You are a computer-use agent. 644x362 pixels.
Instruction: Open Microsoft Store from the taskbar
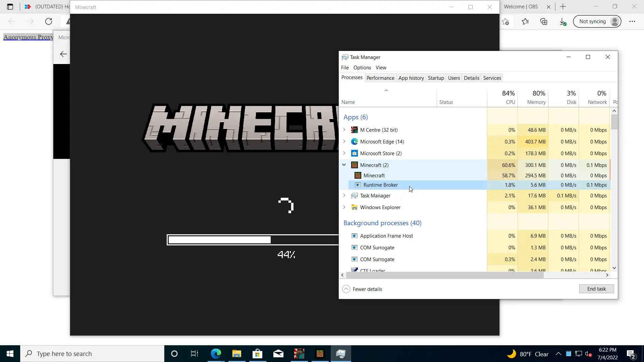point(257,354)
